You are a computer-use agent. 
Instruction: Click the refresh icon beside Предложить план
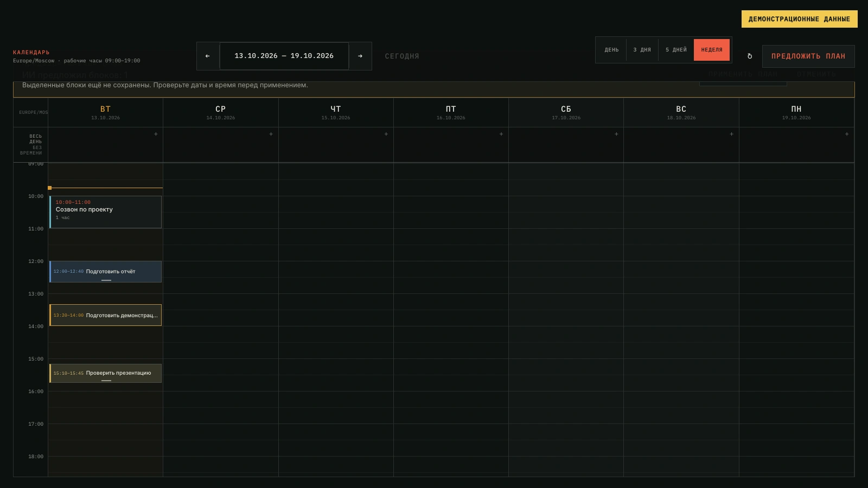750,56
